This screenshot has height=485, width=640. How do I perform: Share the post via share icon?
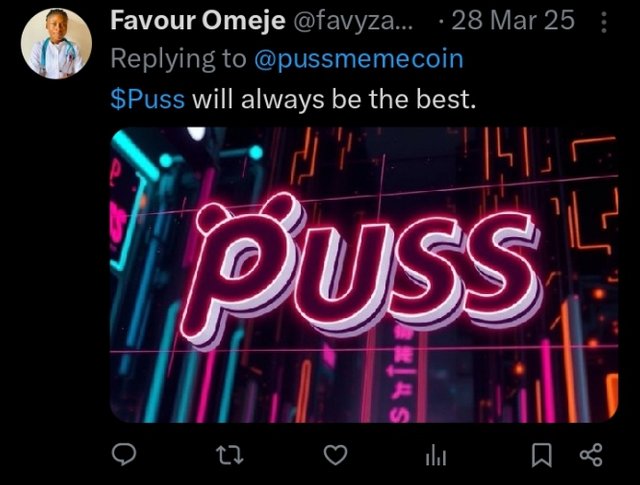[591, 455]
